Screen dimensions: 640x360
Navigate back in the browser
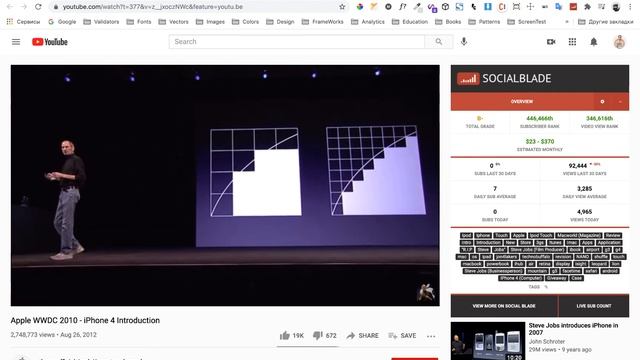tap(10, 7)
